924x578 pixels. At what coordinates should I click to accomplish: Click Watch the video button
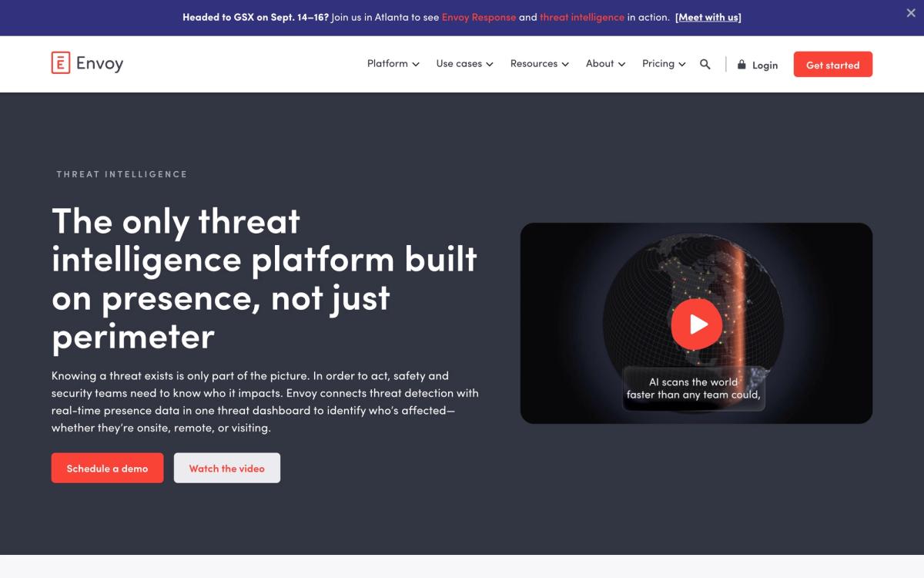click(226, 468)
